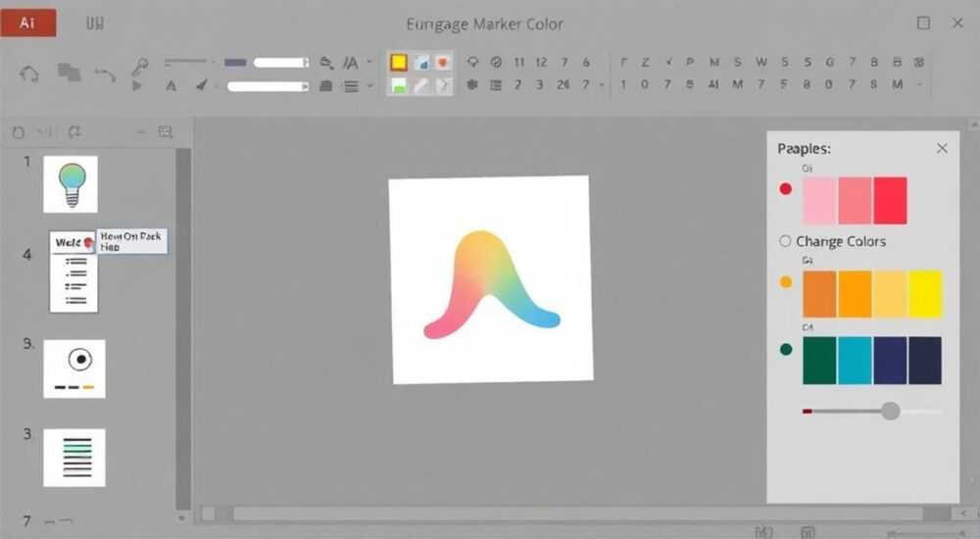The width and height of the screenshot is (980, 539).
Task: Open the slide thumbnail with target circle
Action: (74, 368)
